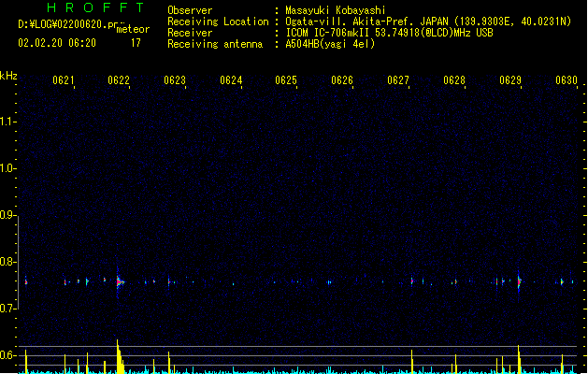Click the 0625 time axis marker
Viewport: 588px width, 374px height.
tap(286, 80)
